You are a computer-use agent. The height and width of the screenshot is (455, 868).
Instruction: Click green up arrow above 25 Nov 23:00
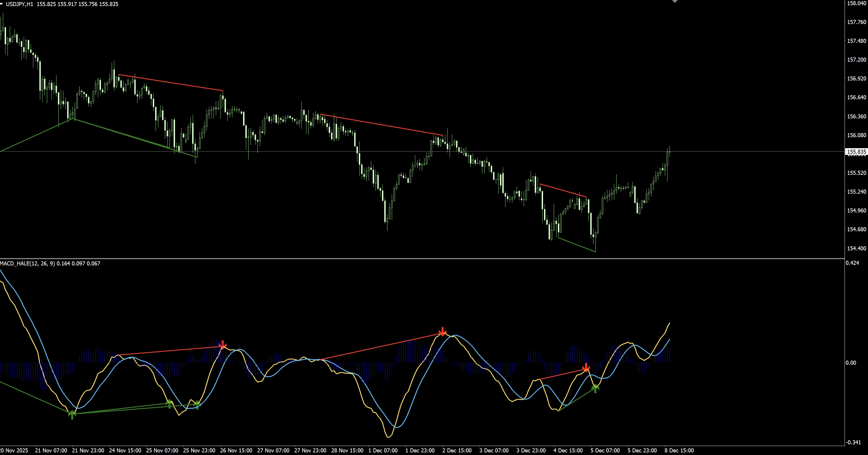point(197,404)
